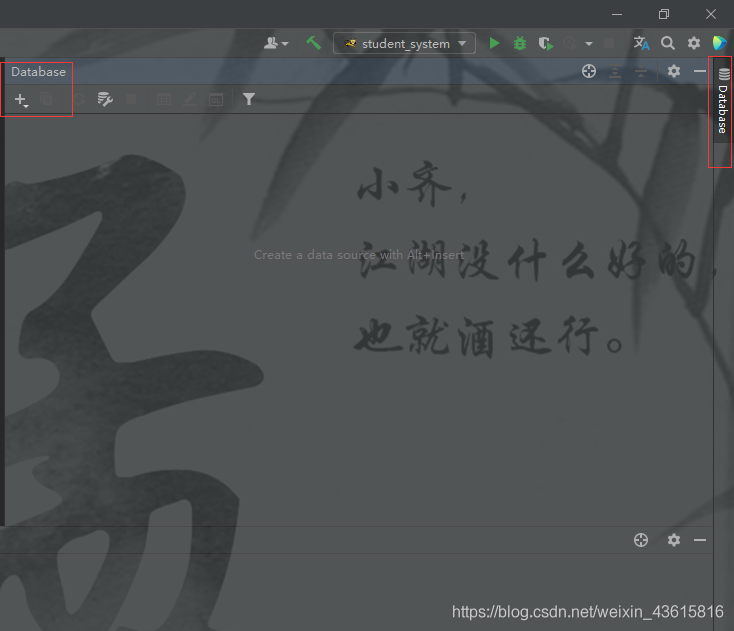734x631 pixels.
Task: Click 'Create a data source with Alt+Insert' hint
Action: point(359,255)
